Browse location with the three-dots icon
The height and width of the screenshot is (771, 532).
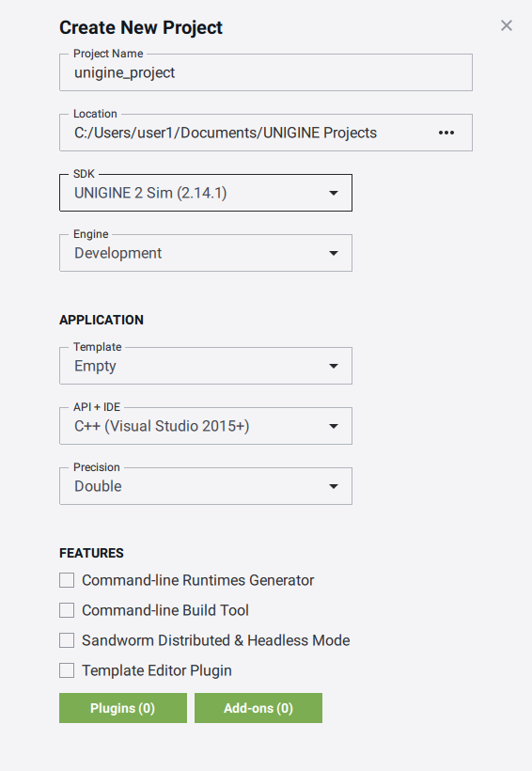[446, 133]
